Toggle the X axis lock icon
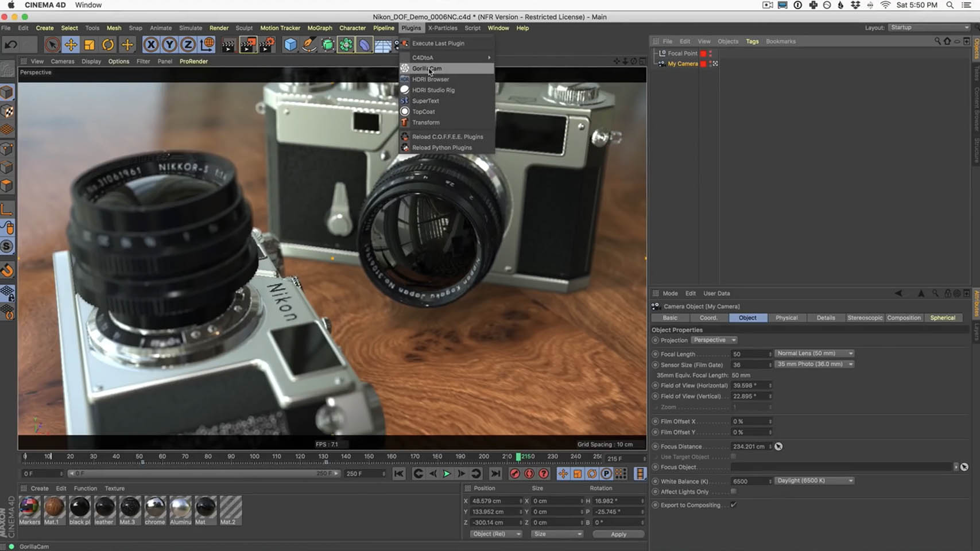The height and width of the screenshot is (551, 980). pyautogui.click(x=150, y=45)
